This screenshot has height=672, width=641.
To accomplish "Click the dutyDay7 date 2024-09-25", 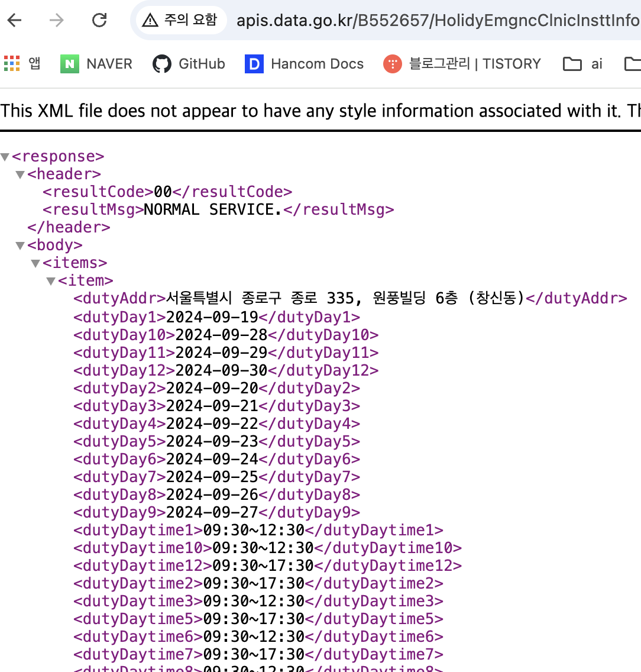I will click(x=212, y=477).
